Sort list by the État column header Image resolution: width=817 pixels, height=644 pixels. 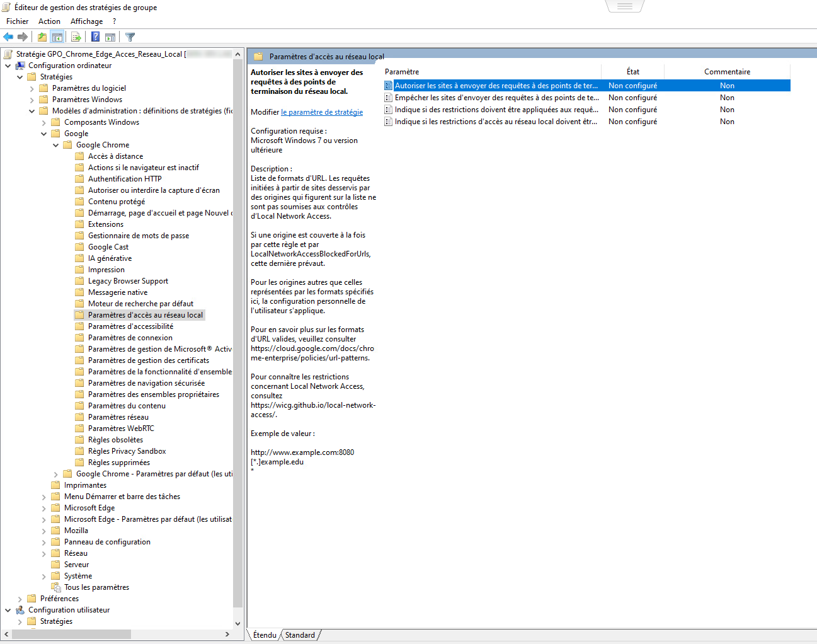pos(632,72)
